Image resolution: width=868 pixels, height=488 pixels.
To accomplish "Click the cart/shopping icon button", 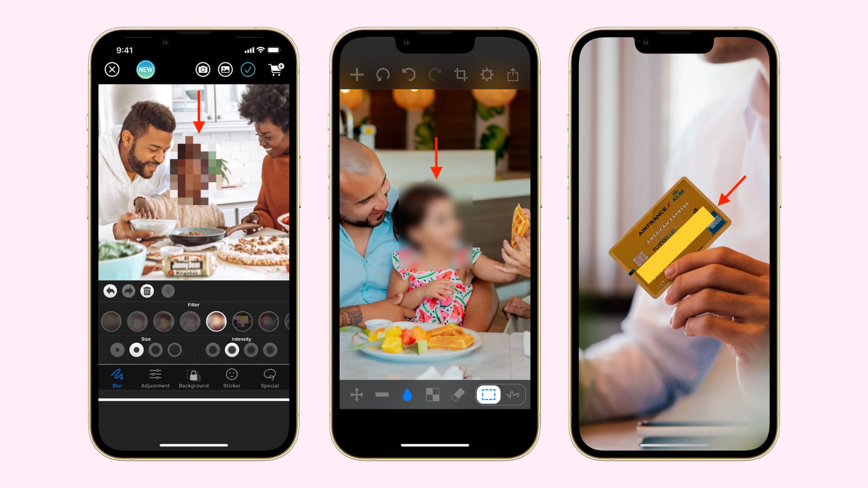I will [274, 70].
